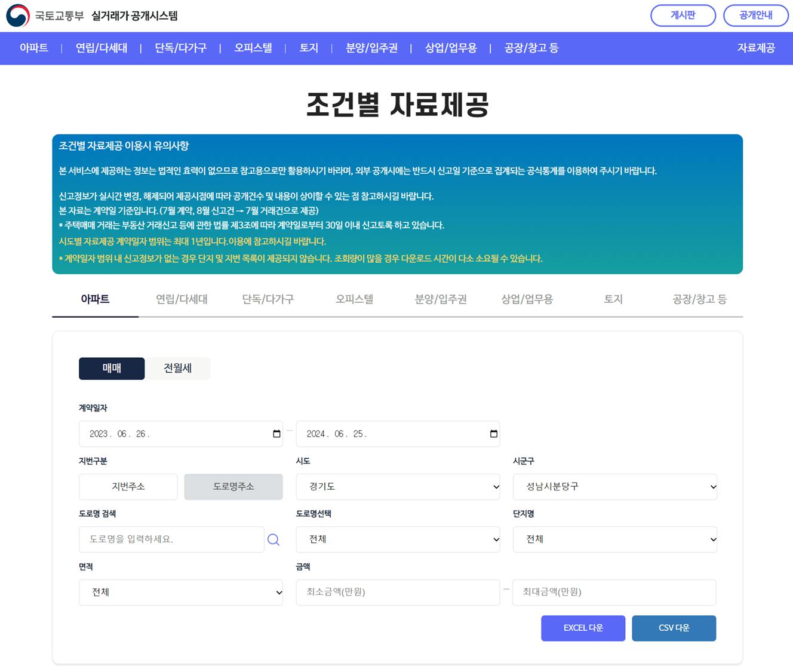Viewport: 793px width, 672px height.
Task: Open 연립/다세대 in the top navigation bar
Action: [x=102, y=48]
